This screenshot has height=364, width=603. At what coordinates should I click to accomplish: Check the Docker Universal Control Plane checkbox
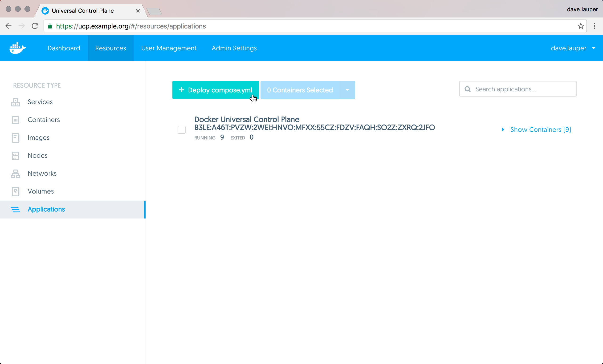pyautogui.click(x=181, y=130)
